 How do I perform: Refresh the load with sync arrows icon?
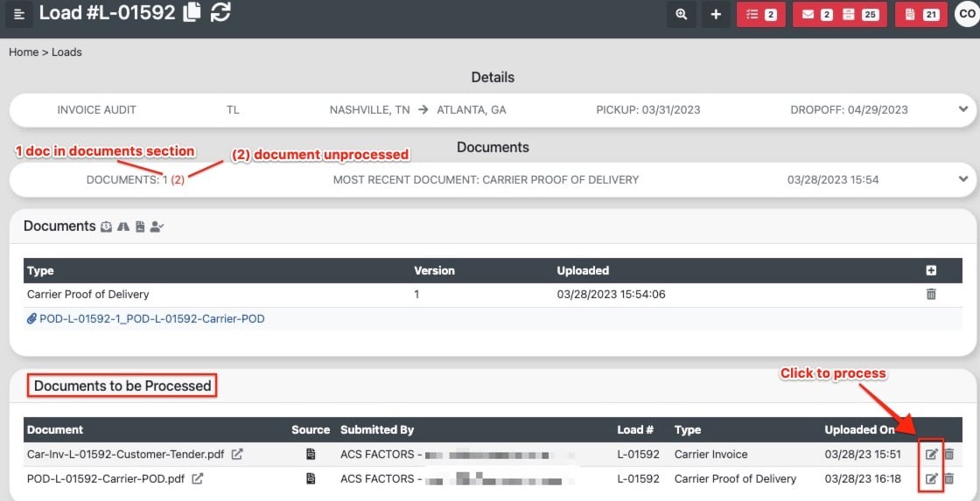[x=220, y=12]
